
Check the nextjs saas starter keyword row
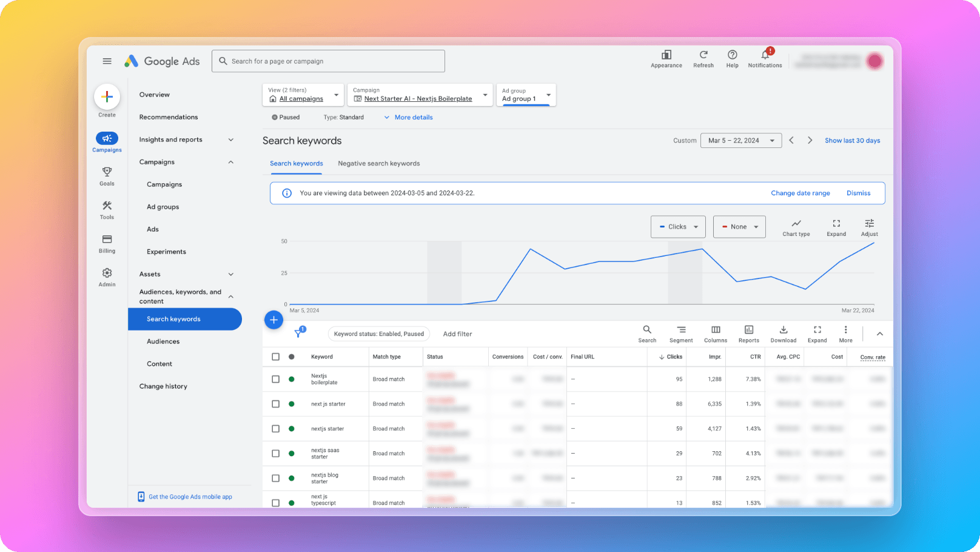click(276, 453)
